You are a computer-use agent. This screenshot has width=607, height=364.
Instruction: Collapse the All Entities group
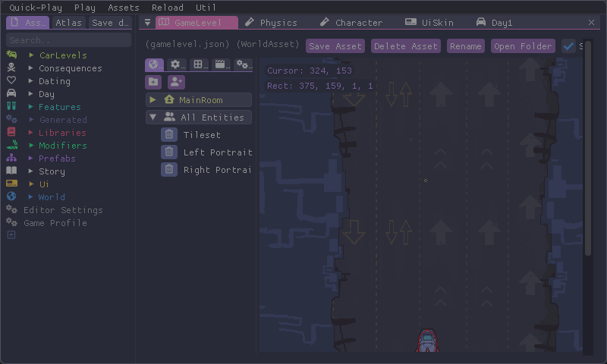153,118
